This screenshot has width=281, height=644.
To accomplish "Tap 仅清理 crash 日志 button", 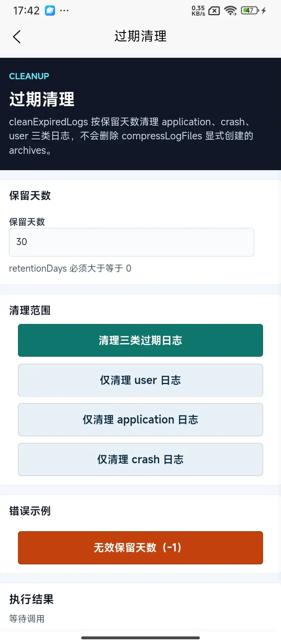I will click(x=140, y=459).
